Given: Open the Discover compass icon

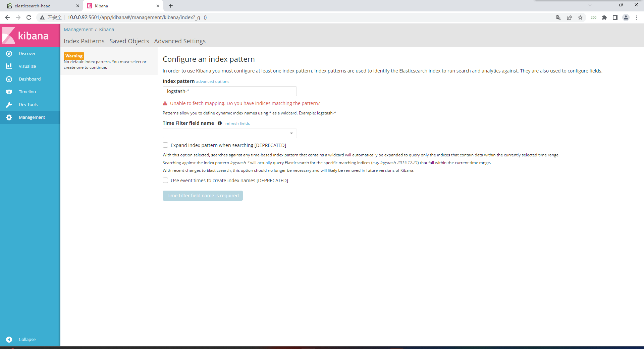Looking at the screenshot, I should point(9,54).
